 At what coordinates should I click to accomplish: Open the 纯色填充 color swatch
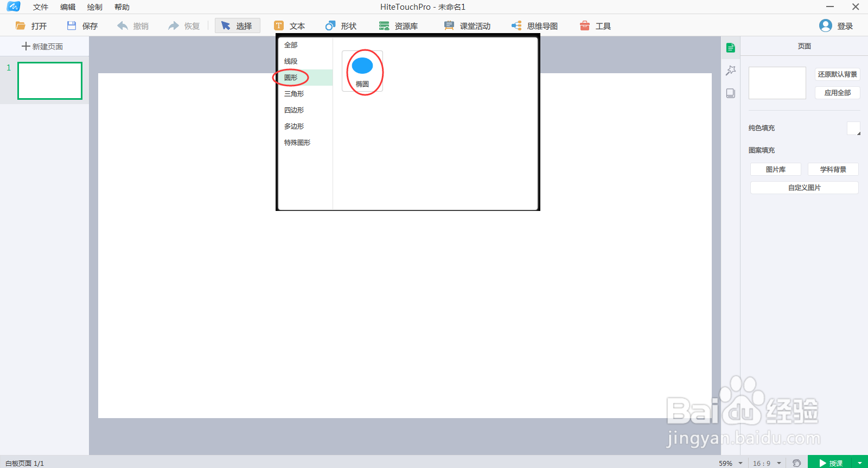click(x=853, y=129)
